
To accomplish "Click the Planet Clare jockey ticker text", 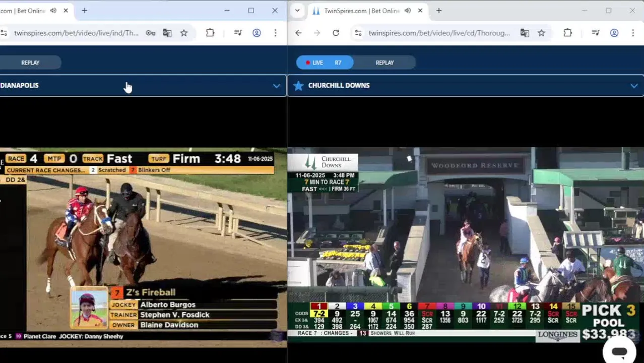I will coord(73,336).
